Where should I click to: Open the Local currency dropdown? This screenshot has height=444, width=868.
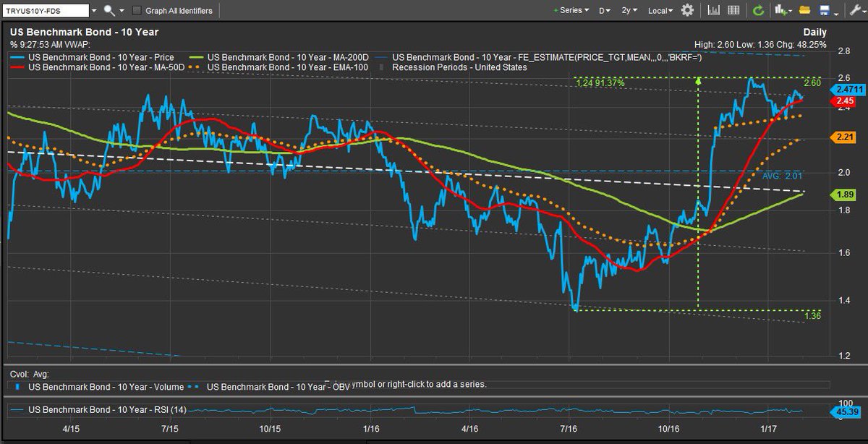[x=660, y=11]
